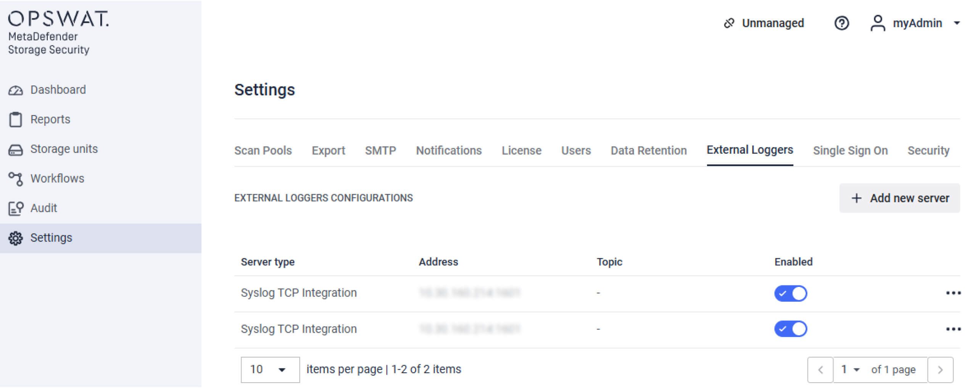The height and width of the screenshot is (388, 980).
Task: Click the Settings gear icon
Action: [15, 237]
